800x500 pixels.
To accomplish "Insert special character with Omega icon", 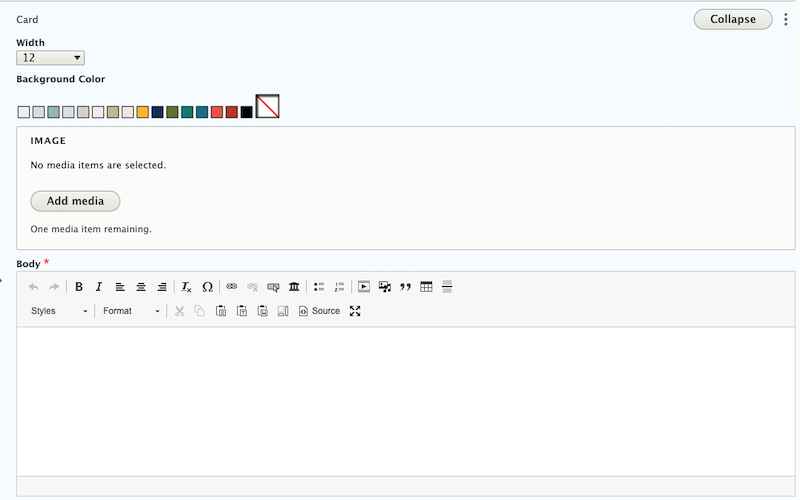I will (x=207, y=287).
